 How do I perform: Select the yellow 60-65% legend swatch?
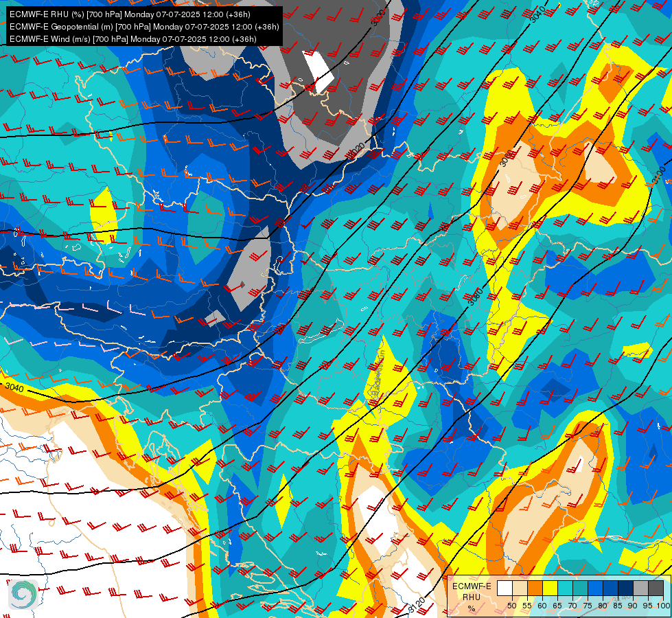coord(551,588)
